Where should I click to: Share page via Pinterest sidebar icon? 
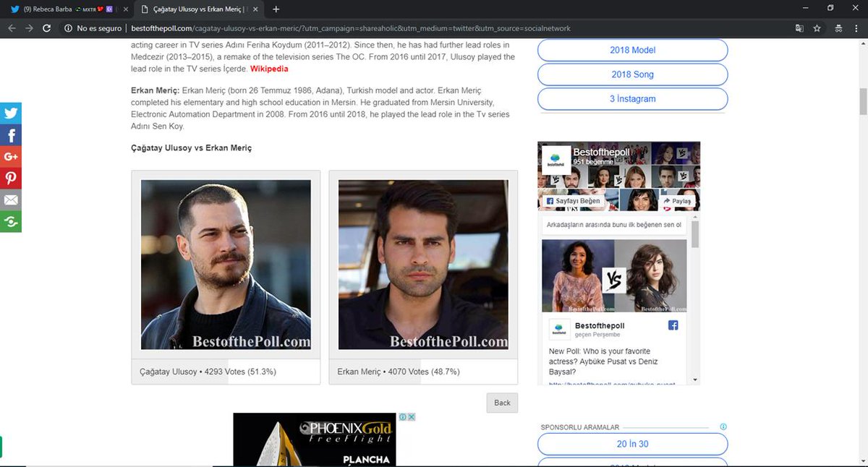10,179
